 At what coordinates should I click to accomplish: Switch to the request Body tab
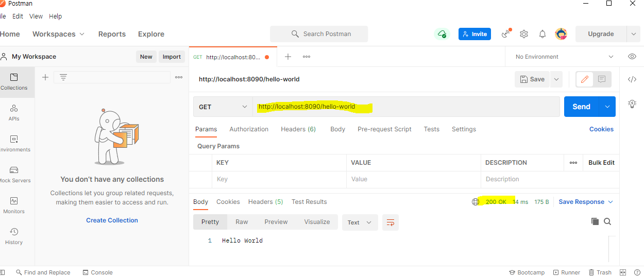tap(337, 129)
